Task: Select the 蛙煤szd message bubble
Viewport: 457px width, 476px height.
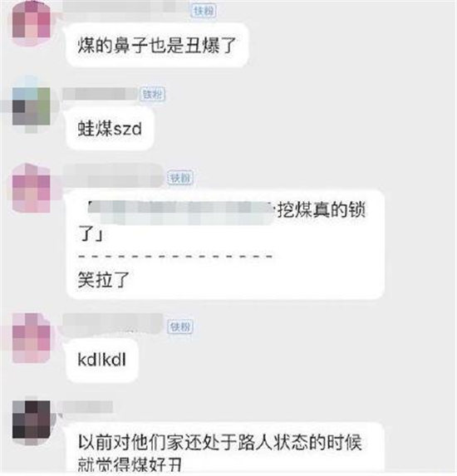Action: [110, 129]
